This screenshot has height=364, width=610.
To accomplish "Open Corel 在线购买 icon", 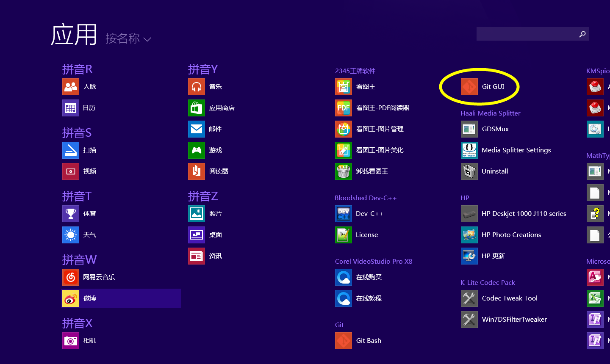I will pyautogui.click(x=344, y=277).
